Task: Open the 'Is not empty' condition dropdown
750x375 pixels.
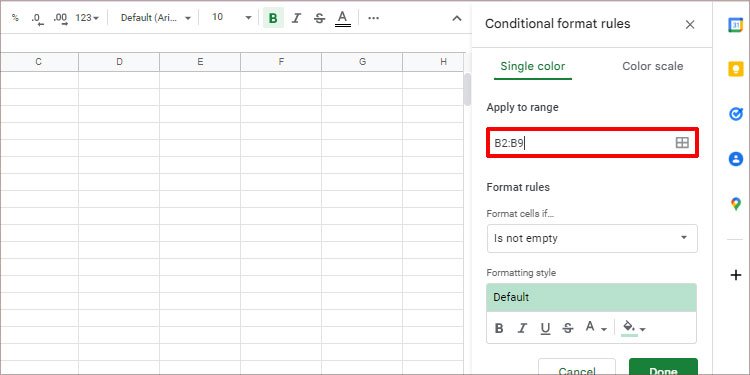Action: 592,238
